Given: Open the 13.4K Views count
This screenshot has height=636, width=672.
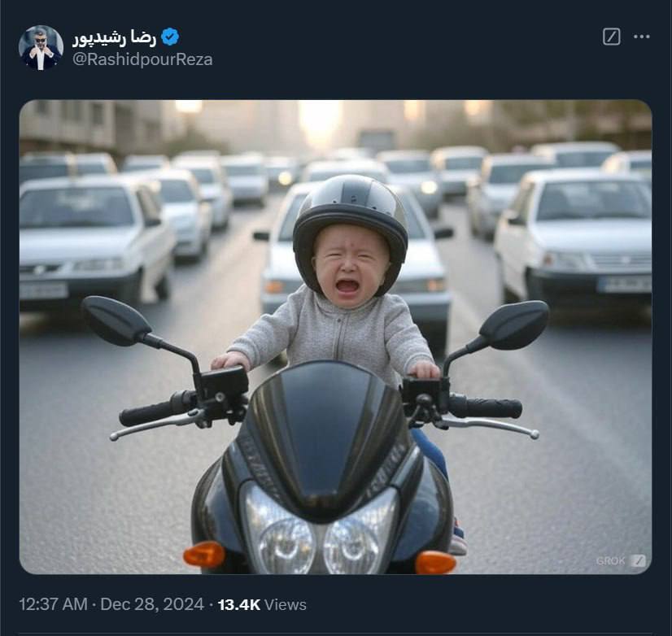Looking at the screenshot, I should (x=239, y=604).
